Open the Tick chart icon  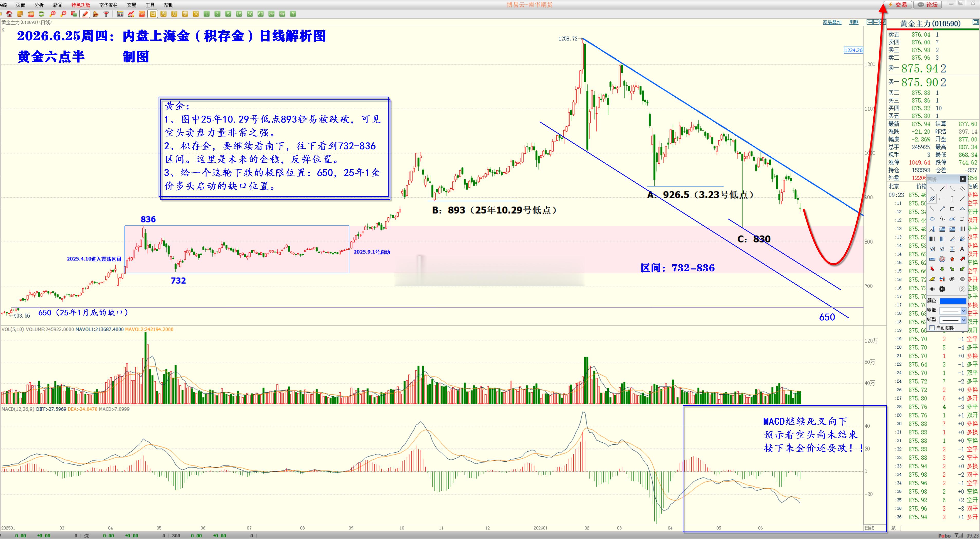(142, 14)
